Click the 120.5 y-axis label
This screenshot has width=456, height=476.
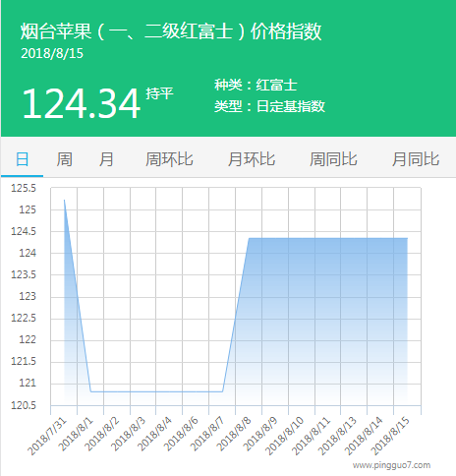click(24, 405)
